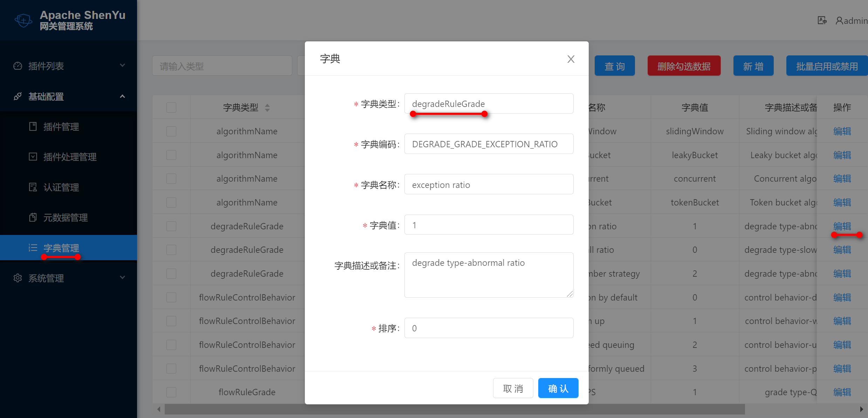868x418 pixels.
Task: Open 认证管理 in the sidebar
Action: (61, 187)
